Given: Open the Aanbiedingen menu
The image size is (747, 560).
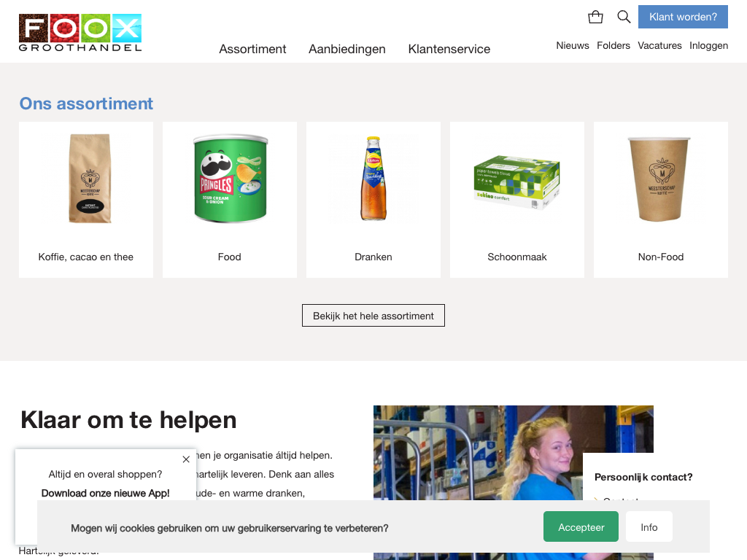Looking at the screenshot, I should (x=347, y=49).
